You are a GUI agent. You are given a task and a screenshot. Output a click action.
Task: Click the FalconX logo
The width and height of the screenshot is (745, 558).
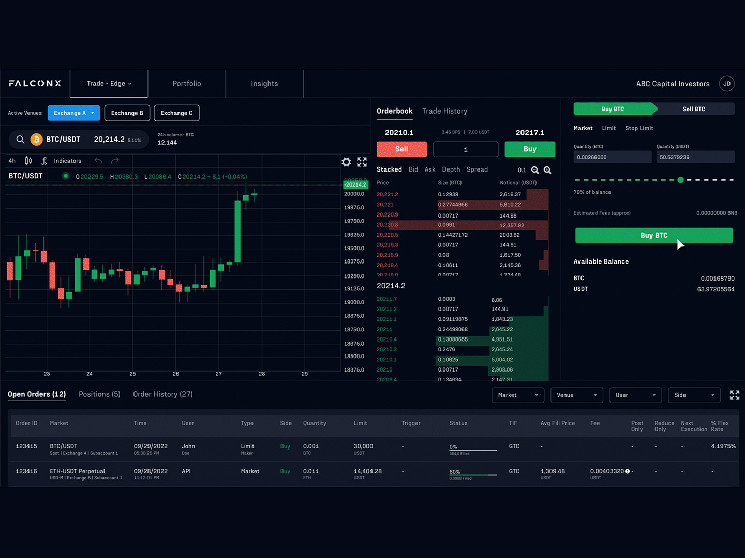(x=35, y=83)
